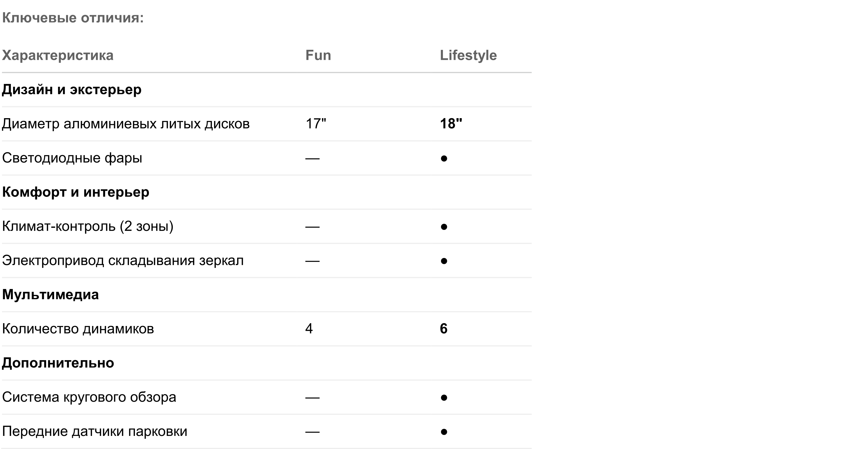Click the "Мультимедиа" section heading

51,295
